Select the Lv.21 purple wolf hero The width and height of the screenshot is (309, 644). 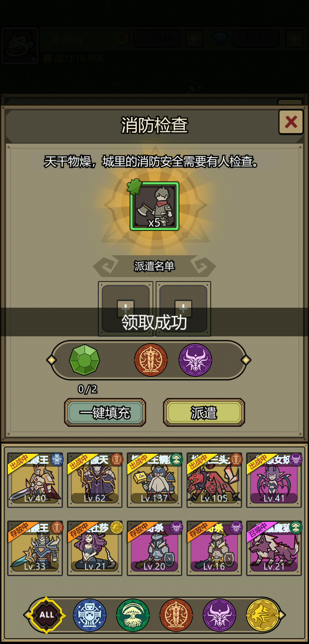click(x=274, y=548)
